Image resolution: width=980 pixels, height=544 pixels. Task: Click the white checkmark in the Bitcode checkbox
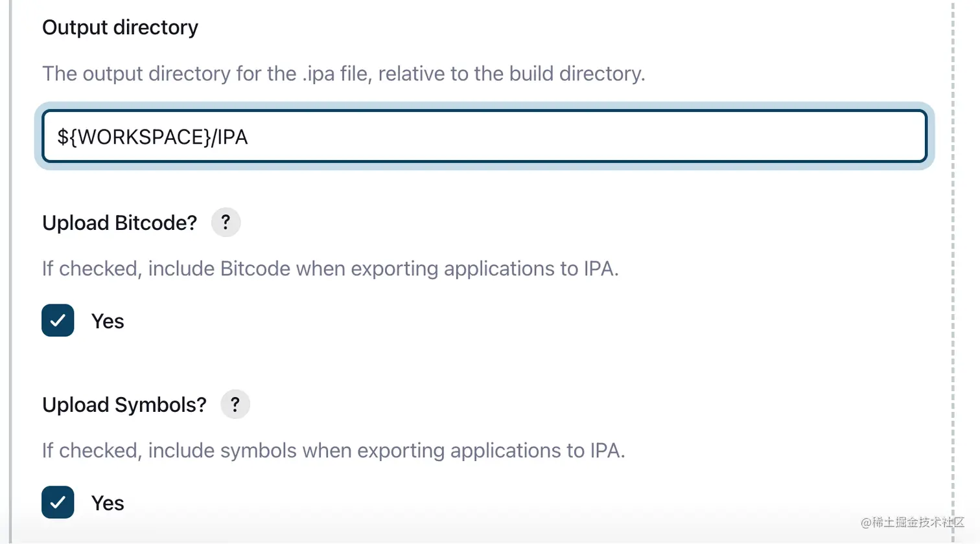tap(58, 321)
